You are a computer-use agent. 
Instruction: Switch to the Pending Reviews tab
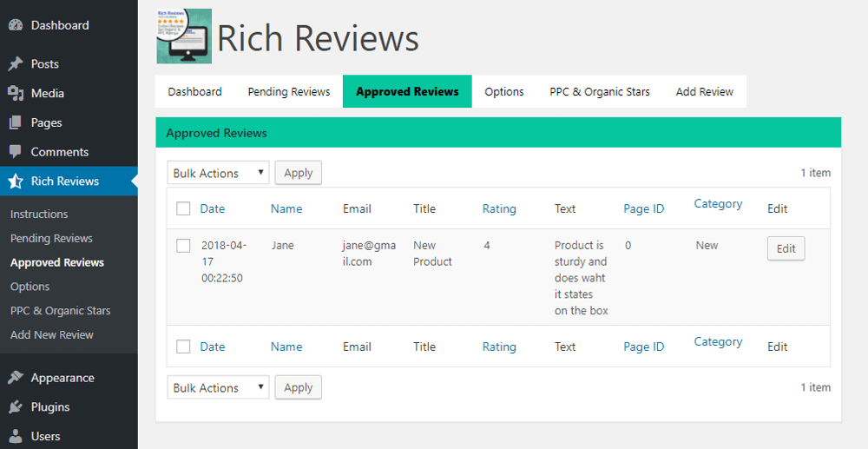tap(289, 91)
